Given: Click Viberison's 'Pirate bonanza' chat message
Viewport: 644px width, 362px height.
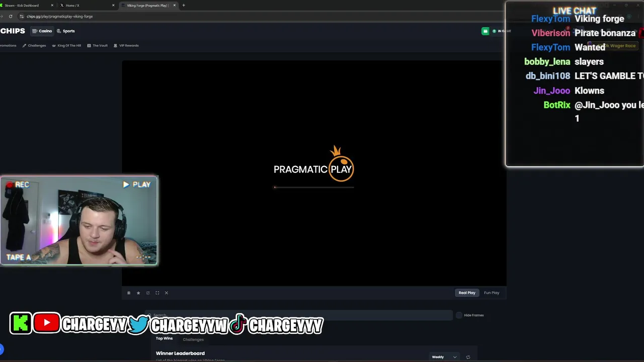Looking at the screenshot, I should coord(605,33).
